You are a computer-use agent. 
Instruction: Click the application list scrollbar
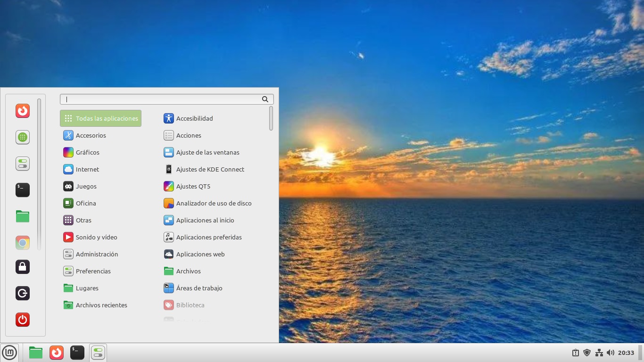(x=271, y=118)
